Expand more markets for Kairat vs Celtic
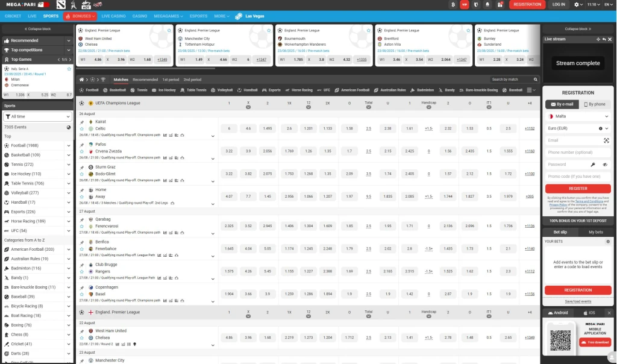The width and height of the screenshot is (617, 364). [x=213, y=136]
